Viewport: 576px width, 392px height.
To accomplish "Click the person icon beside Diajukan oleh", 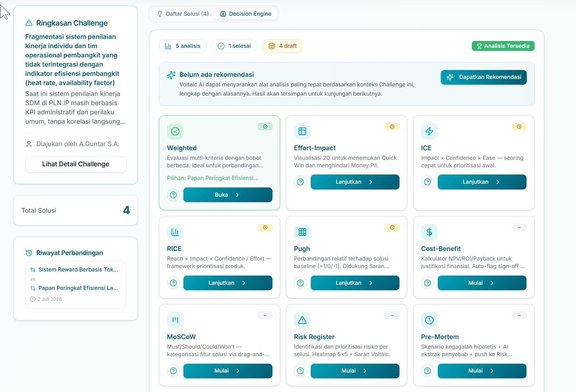I will [29, 144].
